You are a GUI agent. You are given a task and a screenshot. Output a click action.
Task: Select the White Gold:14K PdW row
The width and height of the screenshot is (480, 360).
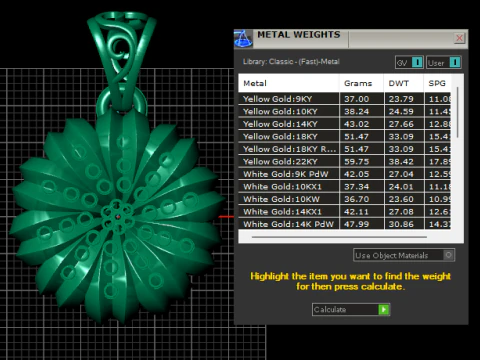click(345, 224)
